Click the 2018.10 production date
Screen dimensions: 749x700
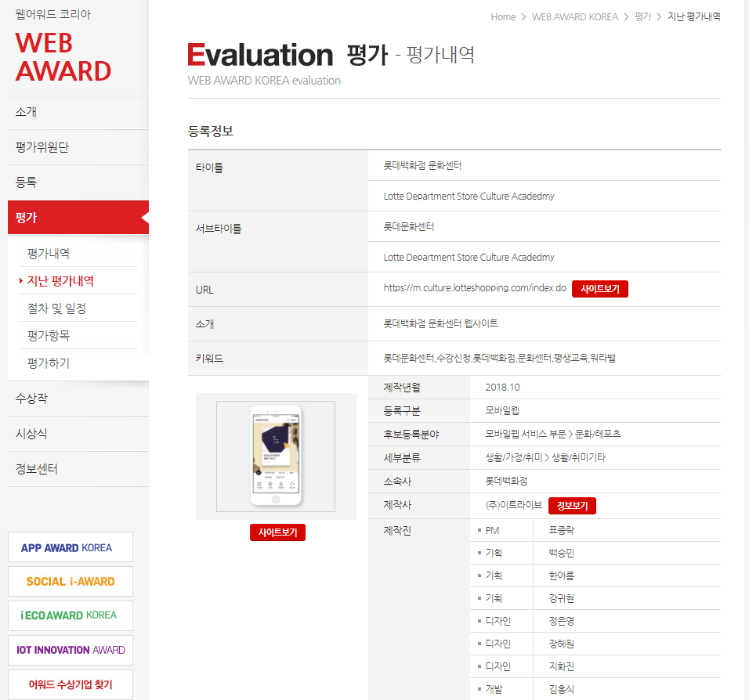(x=502, y=388)
